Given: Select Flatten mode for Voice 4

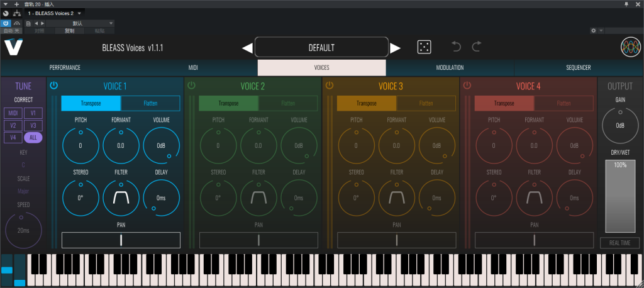Looking at the screenshot, I should click(x=563, y=104).
